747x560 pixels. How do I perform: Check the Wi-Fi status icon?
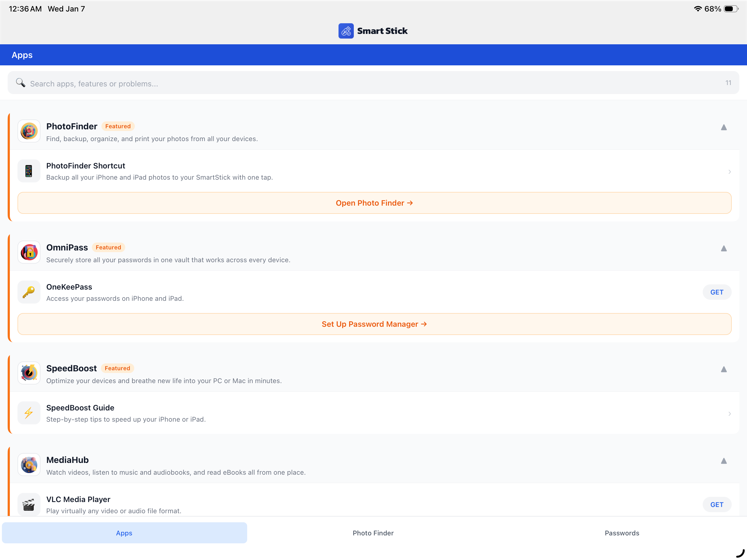tap(698, 9)
